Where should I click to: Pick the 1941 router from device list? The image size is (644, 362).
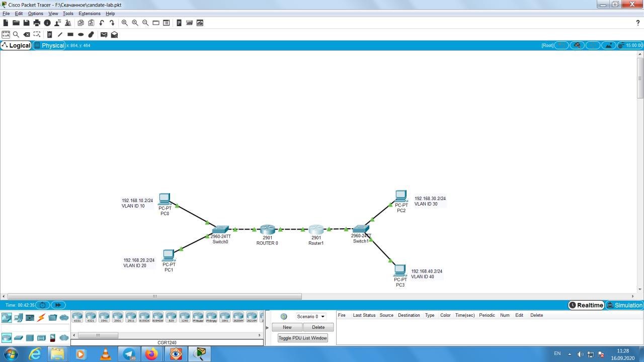104,317
